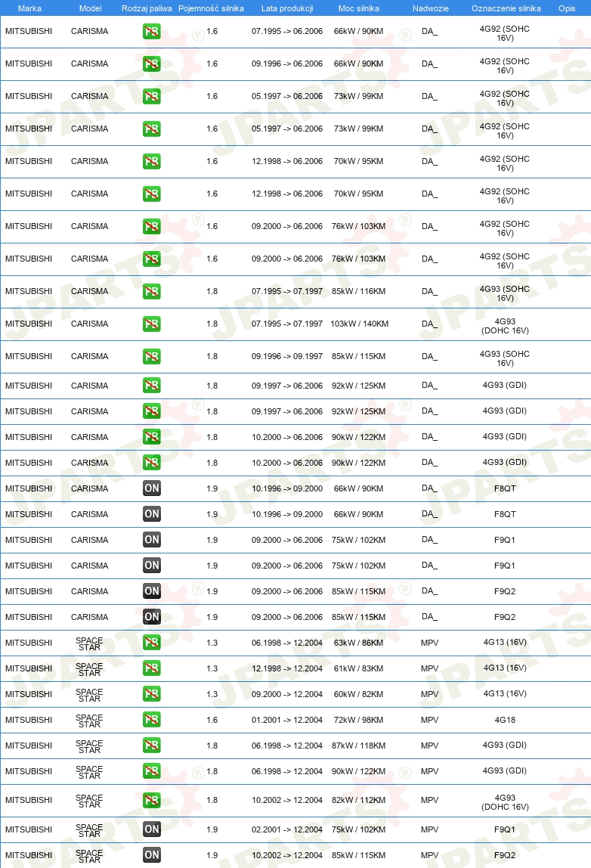Select the 85kW / 116KM power cell

click(358, 291)
